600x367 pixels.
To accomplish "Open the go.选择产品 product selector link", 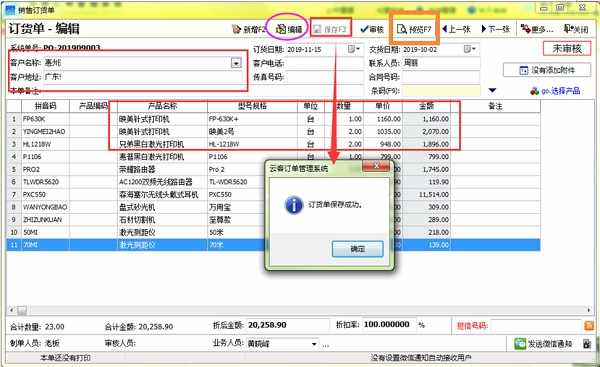I will click(555, 91).
